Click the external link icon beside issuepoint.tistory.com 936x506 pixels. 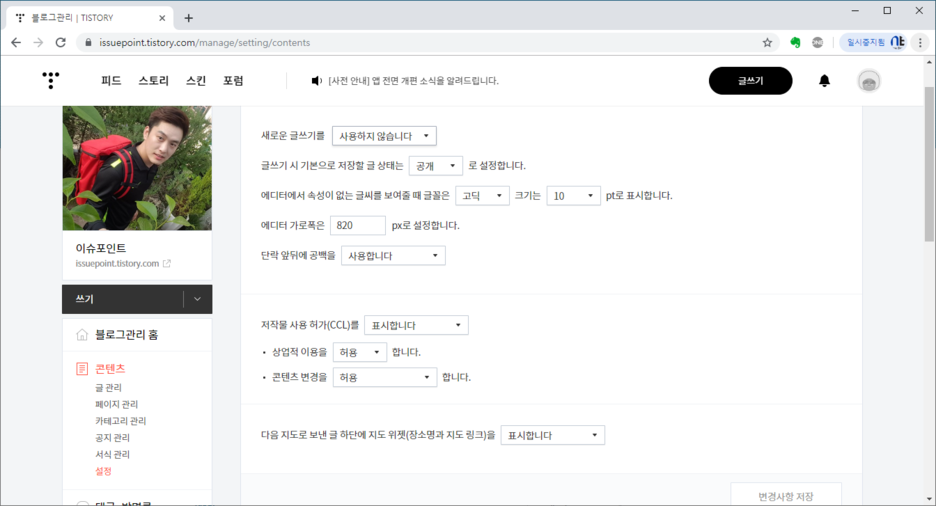click(167, 263)
